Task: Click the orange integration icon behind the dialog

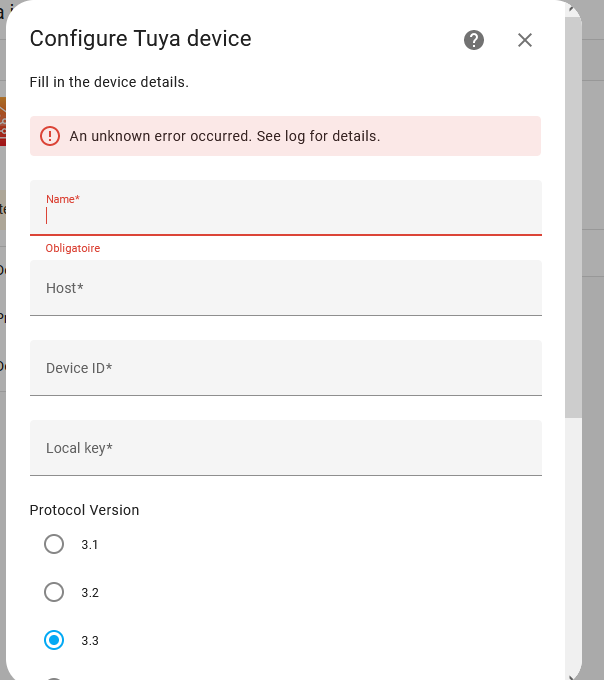Action: [x=3, y=121]
